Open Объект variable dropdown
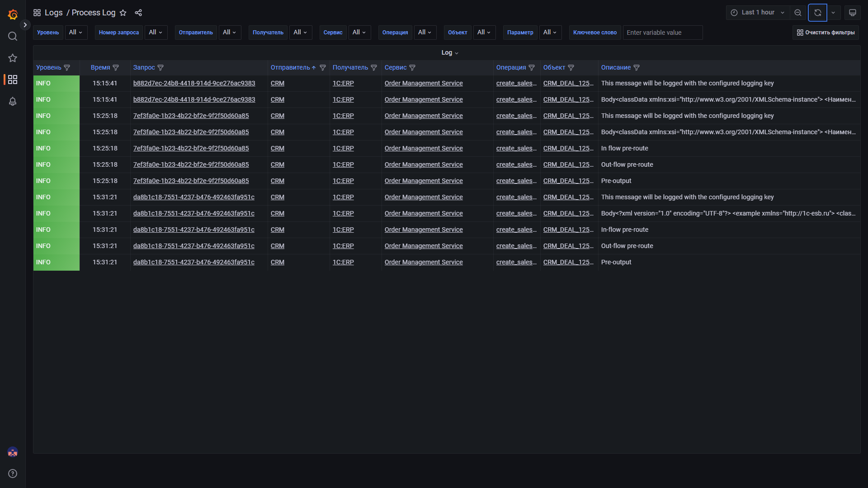Viewport: 868px width, 488px height. coord(485,33)
